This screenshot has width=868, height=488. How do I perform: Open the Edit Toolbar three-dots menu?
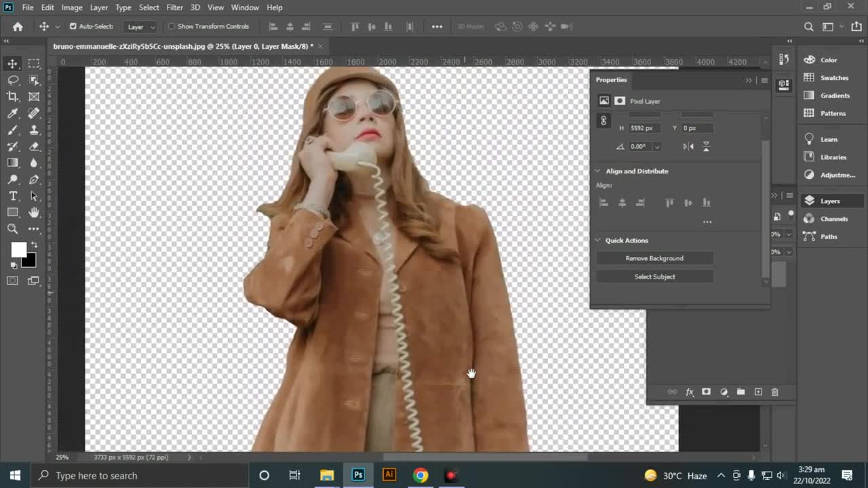(x=34, y=229)
